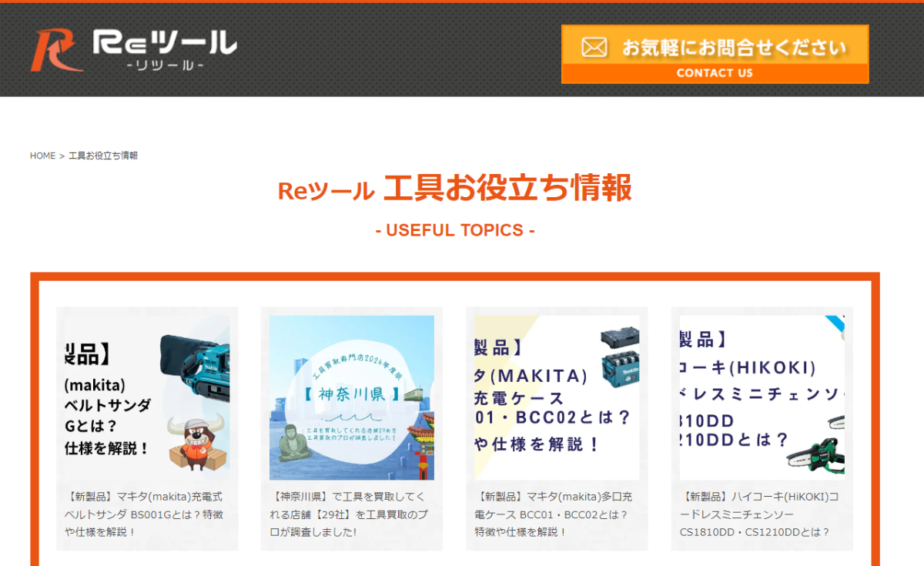Open article link 多口充電ケース BCC01・BCC02とは
The width and height of the screenshot is (924, 566).
coord(555,514)
